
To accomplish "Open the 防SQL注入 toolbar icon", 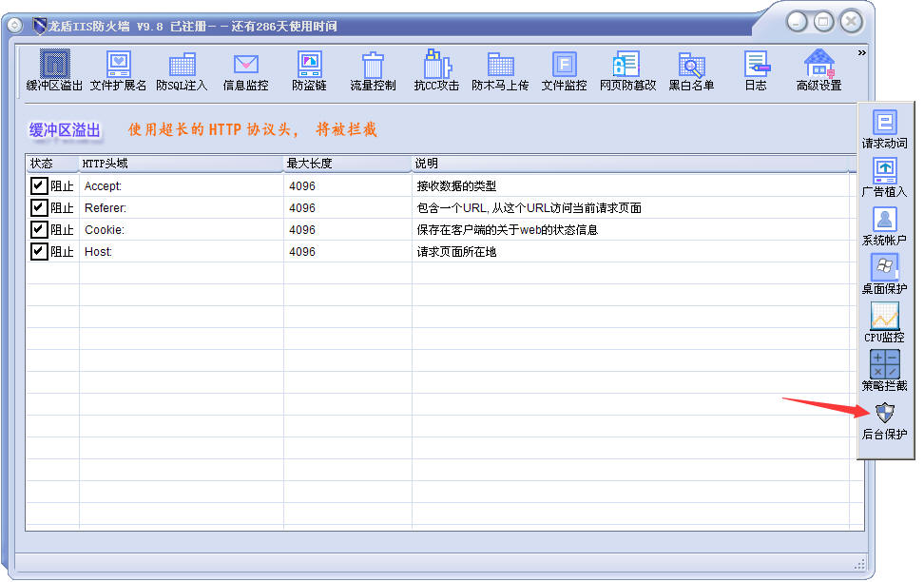I will click(182, 70).
